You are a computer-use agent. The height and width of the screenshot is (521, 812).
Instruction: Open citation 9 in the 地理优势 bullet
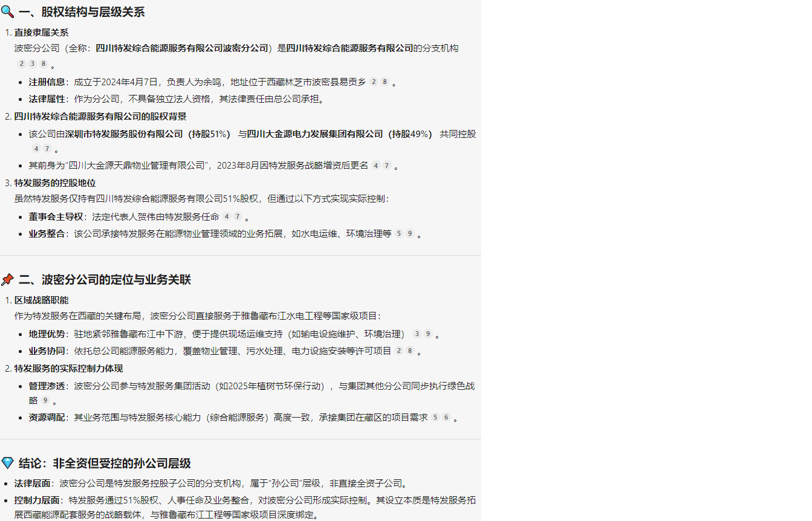pyautogui.click(x=427, y=334)
